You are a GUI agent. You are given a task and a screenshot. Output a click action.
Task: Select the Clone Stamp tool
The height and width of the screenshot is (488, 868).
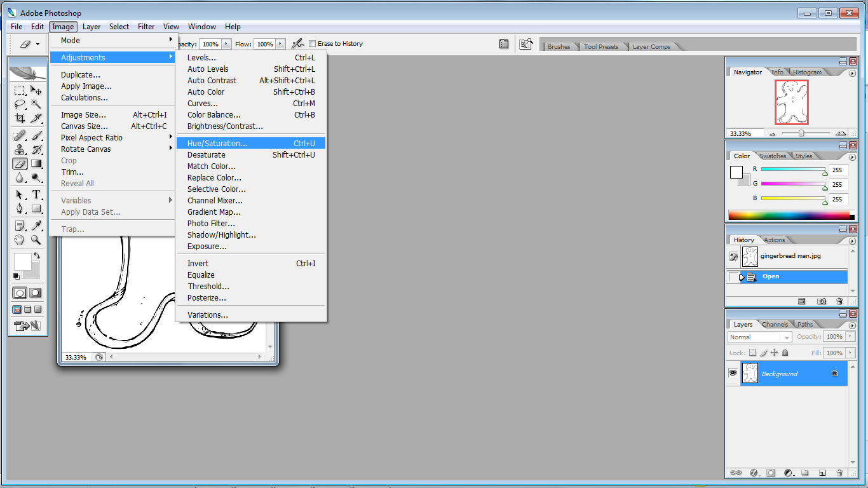pos(20,150)
